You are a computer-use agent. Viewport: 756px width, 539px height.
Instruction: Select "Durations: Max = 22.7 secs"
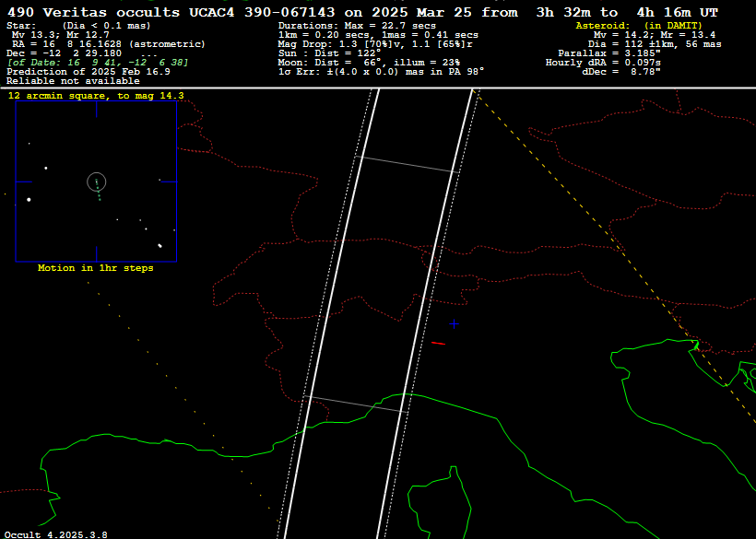(x=357, y=26)
